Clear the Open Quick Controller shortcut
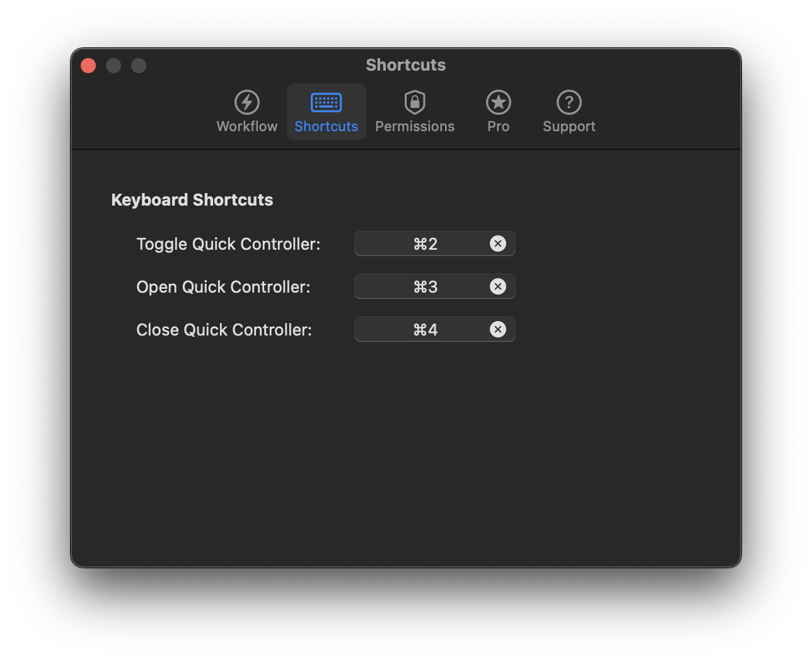 tap(497, 287)
